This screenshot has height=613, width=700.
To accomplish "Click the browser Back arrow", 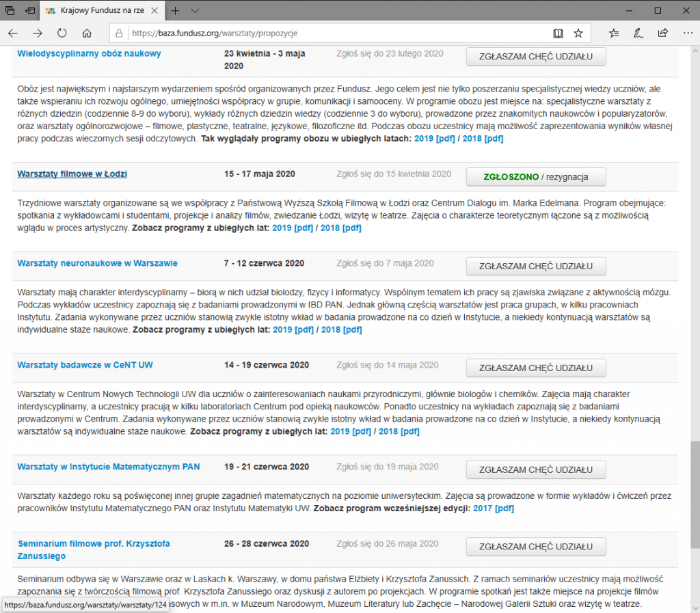I will point(13,33).
